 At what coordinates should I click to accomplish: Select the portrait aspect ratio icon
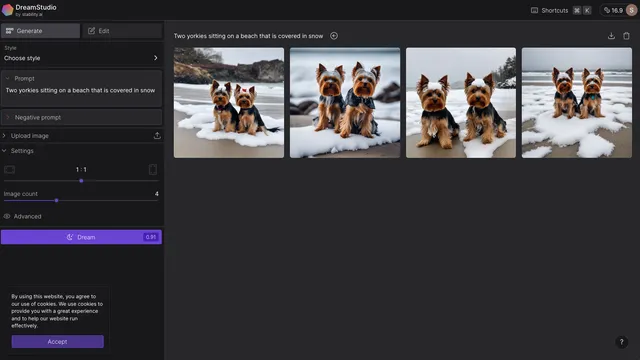click(x=153, y=169)
